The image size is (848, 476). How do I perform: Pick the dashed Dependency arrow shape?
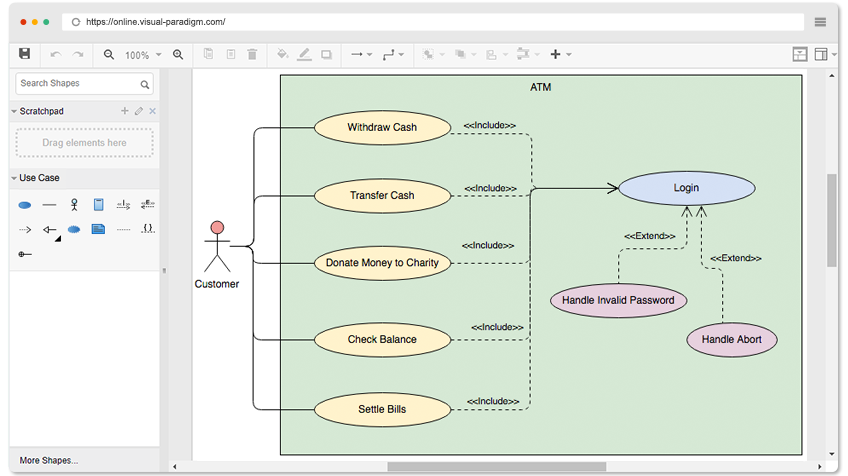[25, 229]
